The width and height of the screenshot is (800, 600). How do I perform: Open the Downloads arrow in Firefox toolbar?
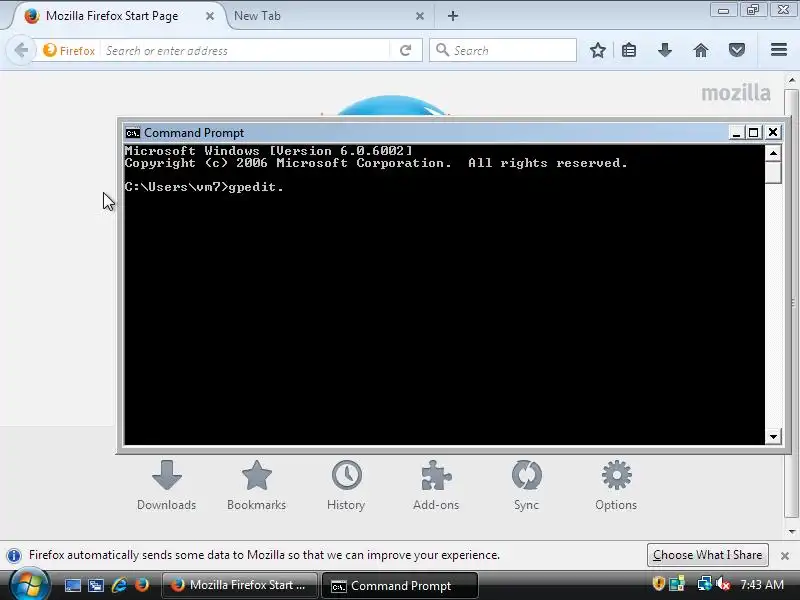[x=665, y=51]
